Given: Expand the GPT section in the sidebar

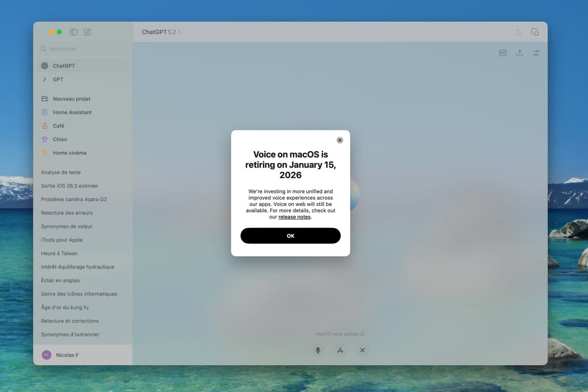Looking at the screenshot, I should (x=44, y=79).
